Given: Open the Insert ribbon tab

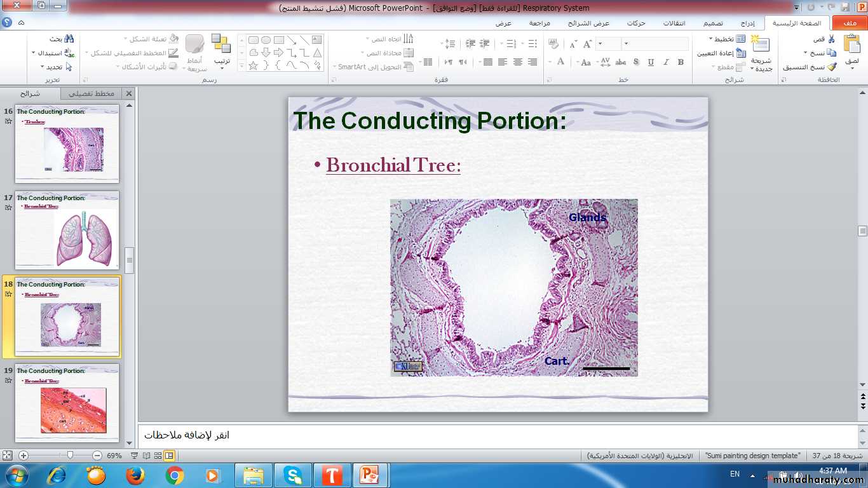Looking at the screenshot, I should (747, 24).
